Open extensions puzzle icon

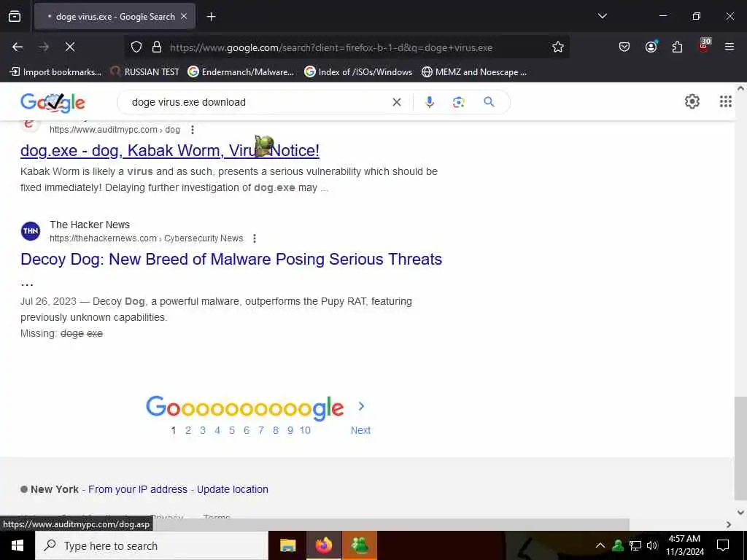click(x=677, y=47)
